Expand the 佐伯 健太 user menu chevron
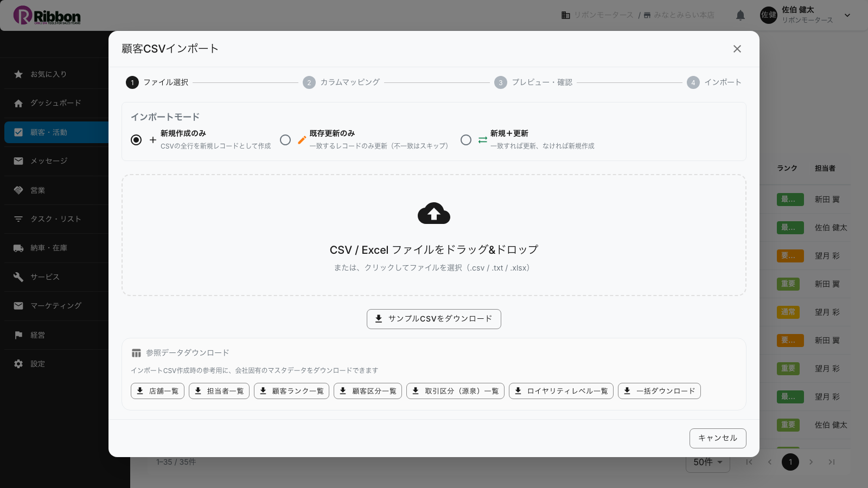Screen dimensions: 868x488 pos(847,15)
